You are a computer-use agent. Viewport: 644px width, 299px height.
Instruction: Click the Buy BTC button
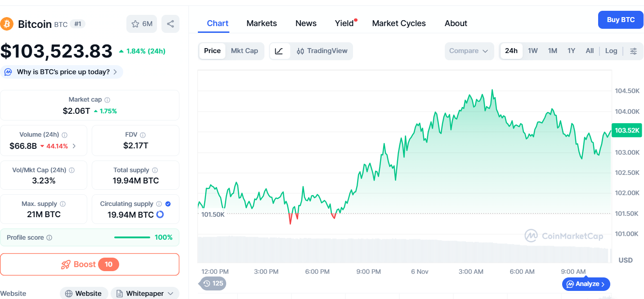(x=621, y=20)
